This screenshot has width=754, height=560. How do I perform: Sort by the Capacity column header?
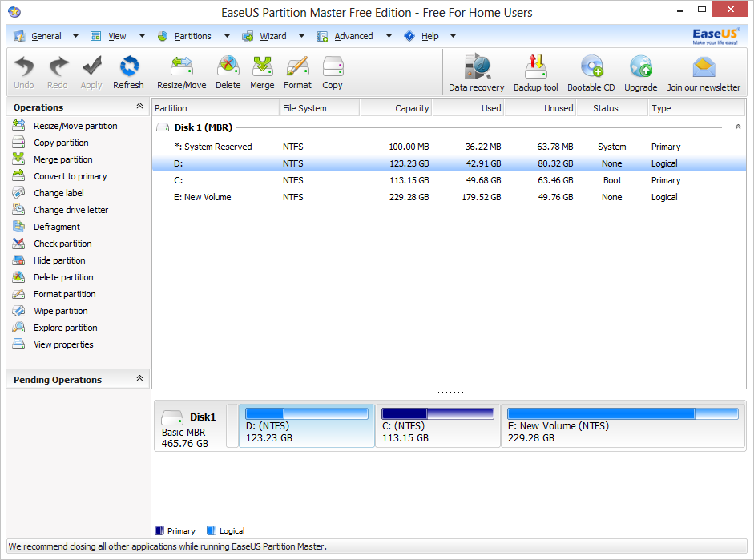(x=396, y=108)
